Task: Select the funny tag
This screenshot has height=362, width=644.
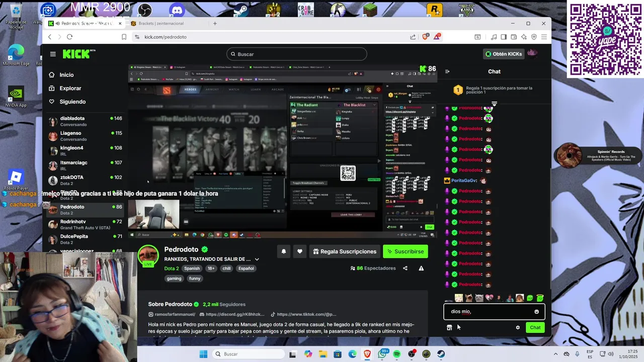Action: coord(195,279)
